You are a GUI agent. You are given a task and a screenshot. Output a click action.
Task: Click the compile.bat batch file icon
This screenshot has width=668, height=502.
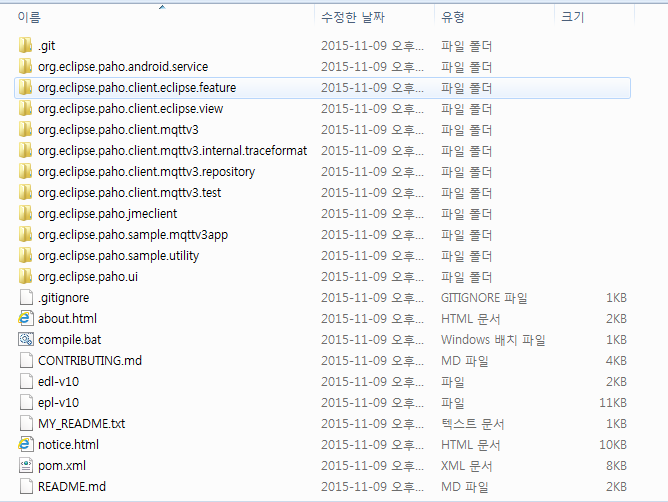pyautogui.click(x=26, y=340)
